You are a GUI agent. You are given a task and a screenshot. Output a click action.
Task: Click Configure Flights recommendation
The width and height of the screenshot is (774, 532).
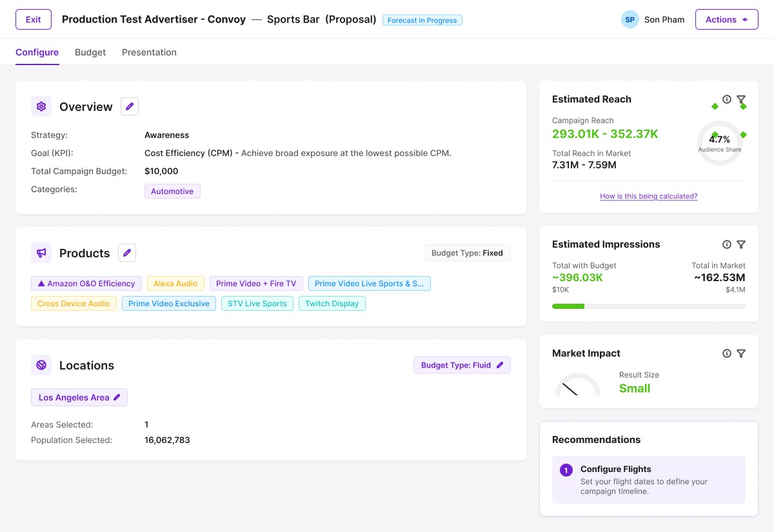tap(649, 480)
